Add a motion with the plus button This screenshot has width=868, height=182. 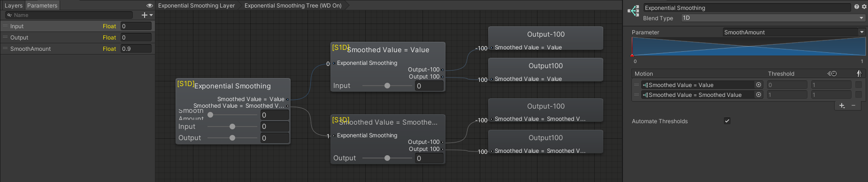pos(842,105)
